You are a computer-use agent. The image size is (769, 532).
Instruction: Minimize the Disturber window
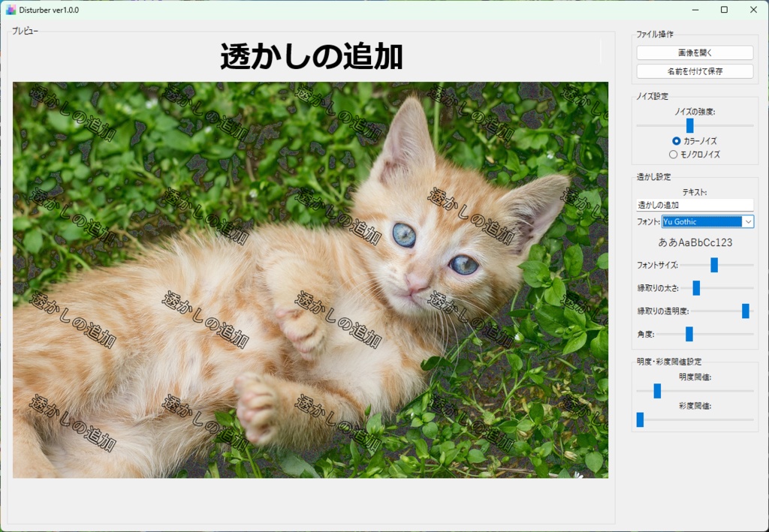pyautogui.click(x=694, y=10)
